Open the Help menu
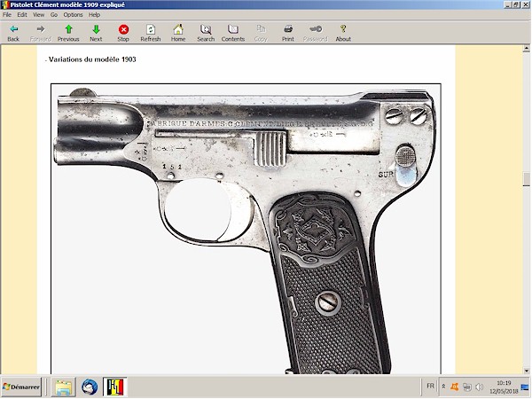Image resolution: width=532 pixels, height=399 pixels. pos(94,14)
